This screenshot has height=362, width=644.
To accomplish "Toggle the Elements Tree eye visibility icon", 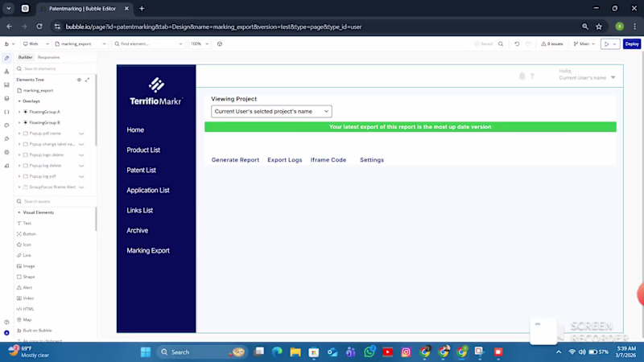I will [x=79, y=80].
